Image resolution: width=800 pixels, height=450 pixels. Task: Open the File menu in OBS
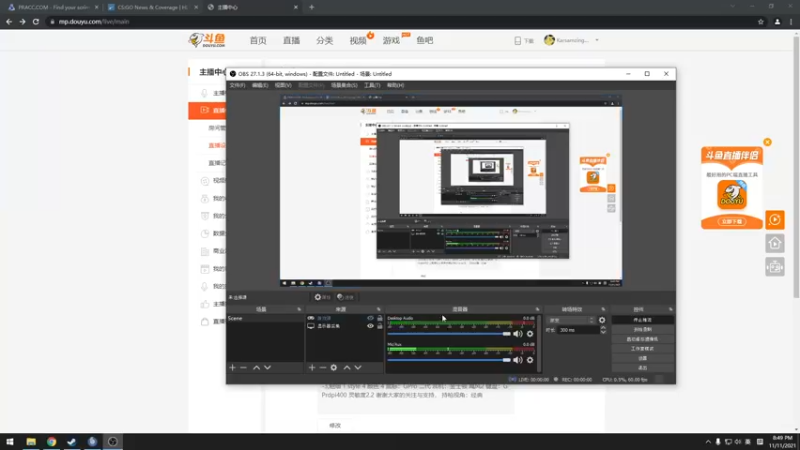click(x=237, y=85)
